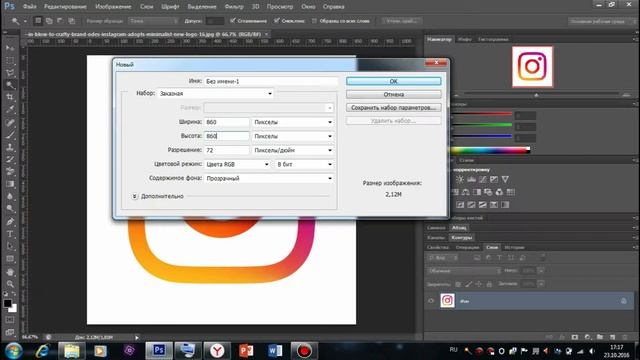Screen dimensions: 640x360
Task: Select the Gradient tool
Action: tap(10, 184)
